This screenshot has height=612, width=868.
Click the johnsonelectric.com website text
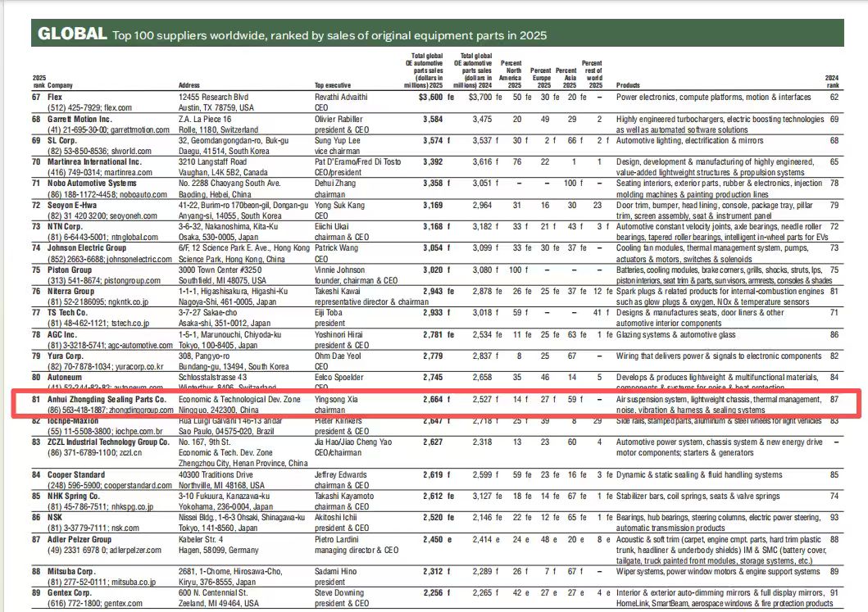(141, 259)
